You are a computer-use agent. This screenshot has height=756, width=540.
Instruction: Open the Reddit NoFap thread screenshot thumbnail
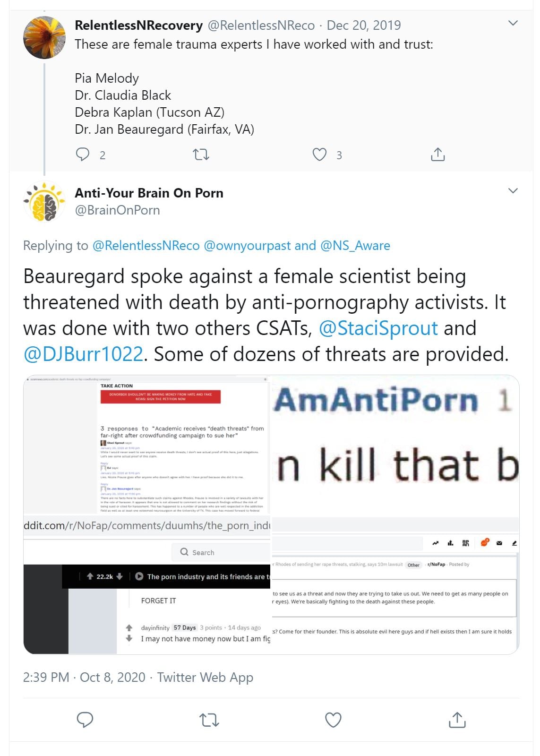[x=146, y=585]
